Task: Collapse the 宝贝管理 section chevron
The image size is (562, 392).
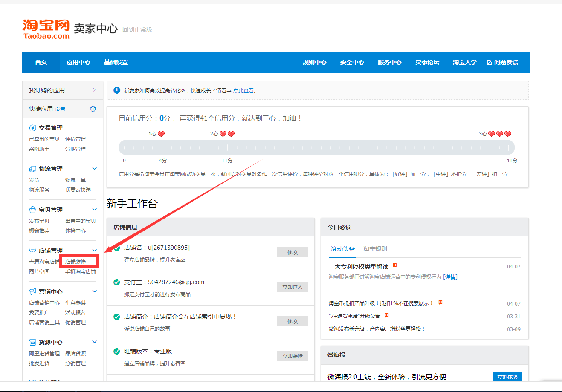Action: 95,209
